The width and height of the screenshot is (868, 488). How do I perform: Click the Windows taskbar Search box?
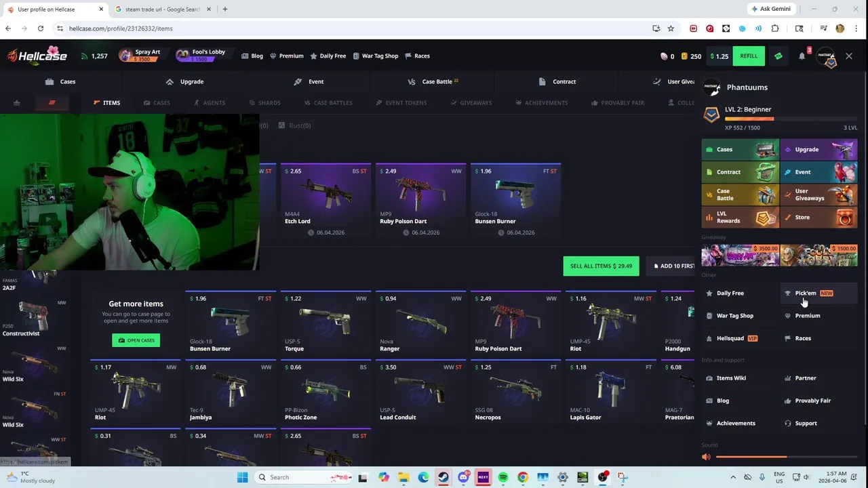point(302,477)
